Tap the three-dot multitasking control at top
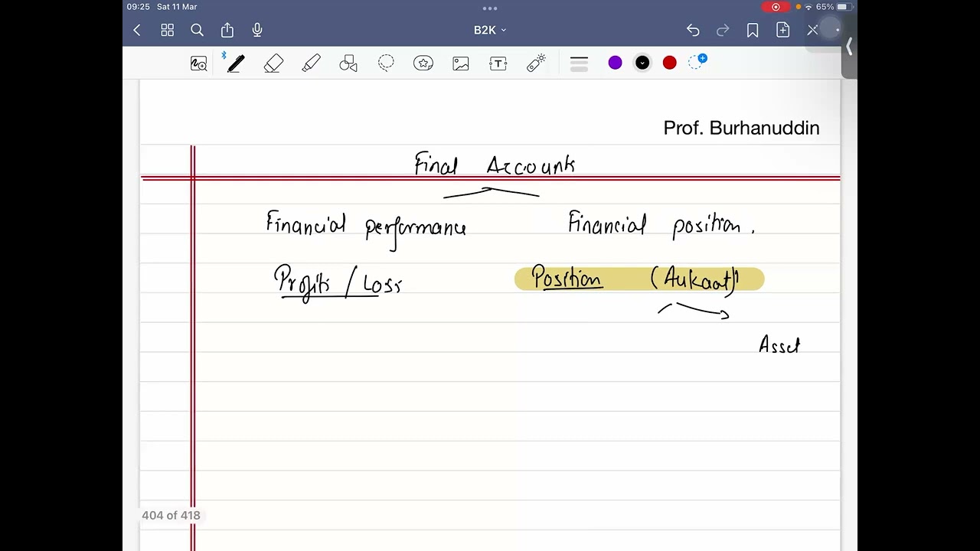 pyautogui.click(x=490, y=8)
